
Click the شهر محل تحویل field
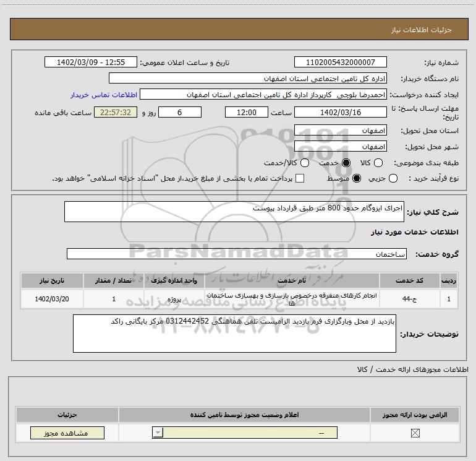click(340, 147)
